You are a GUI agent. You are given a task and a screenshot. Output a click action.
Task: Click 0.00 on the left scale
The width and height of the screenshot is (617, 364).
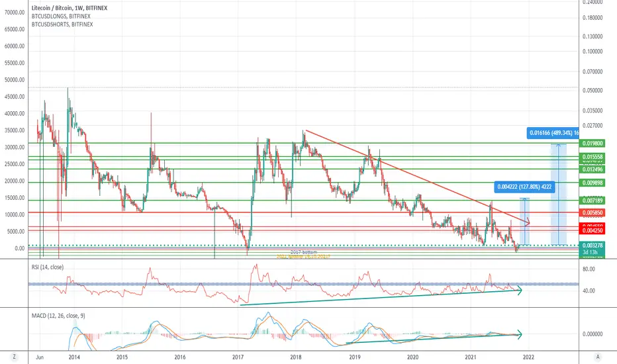click(19, 248)
